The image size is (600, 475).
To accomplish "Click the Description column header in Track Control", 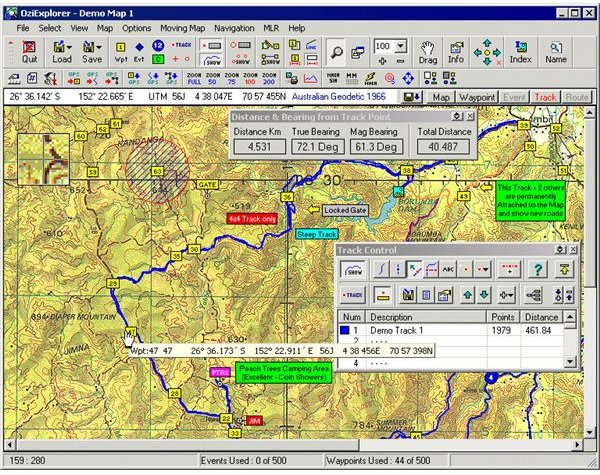I will pos(426,317).
